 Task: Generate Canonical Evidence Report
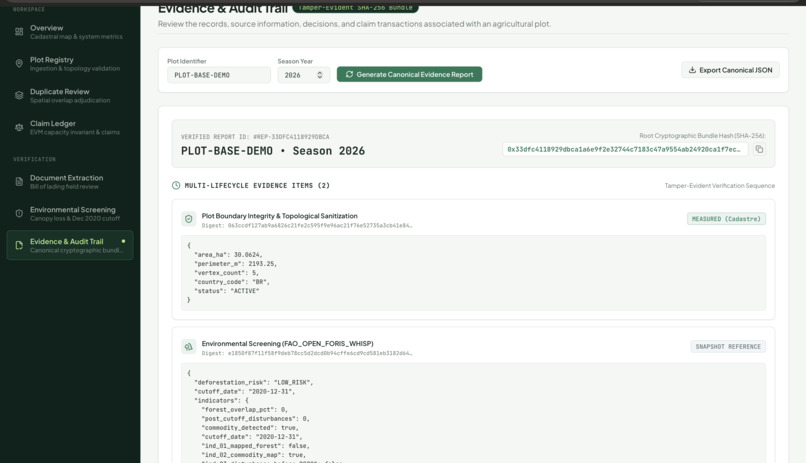point(409,75)
